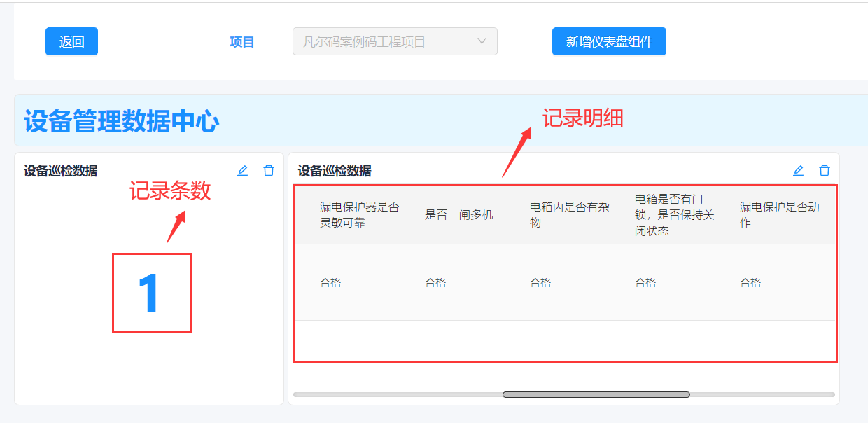Edit the left 设备巡检数据 record count card
The width and height of the screenshot is (868, 423).
pos(243,171)
